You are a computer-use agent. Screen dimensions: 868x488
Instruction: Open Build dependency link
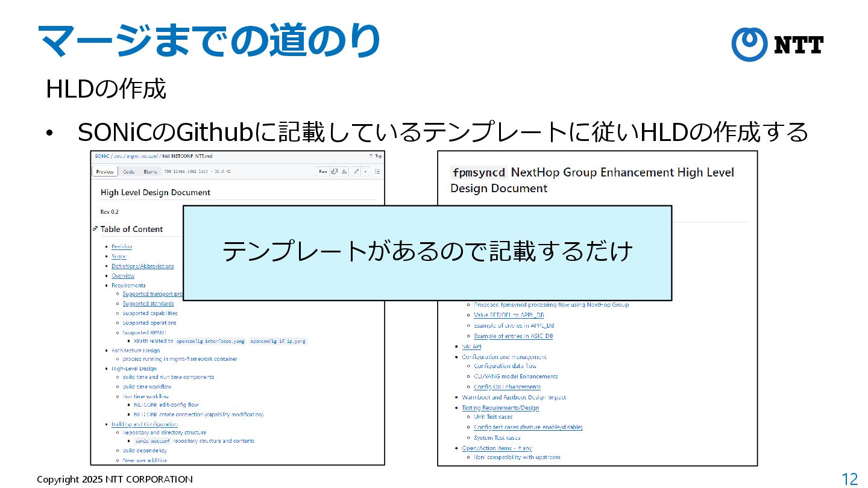click(x=145, y=451)
